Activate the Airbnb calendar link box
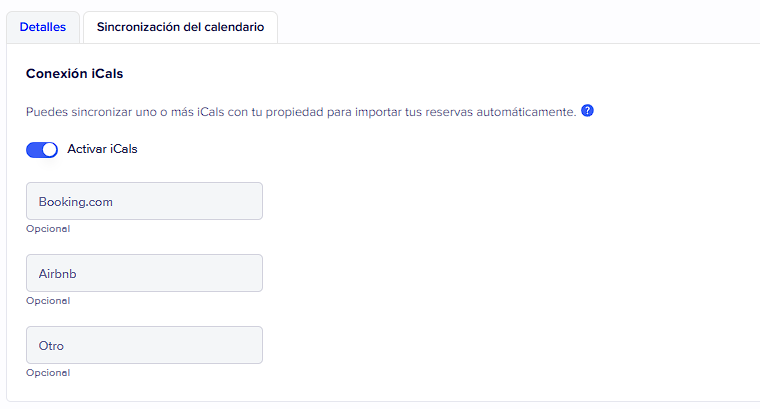Image resolution: width=760 pixels, height=409 pixels. 144,273
